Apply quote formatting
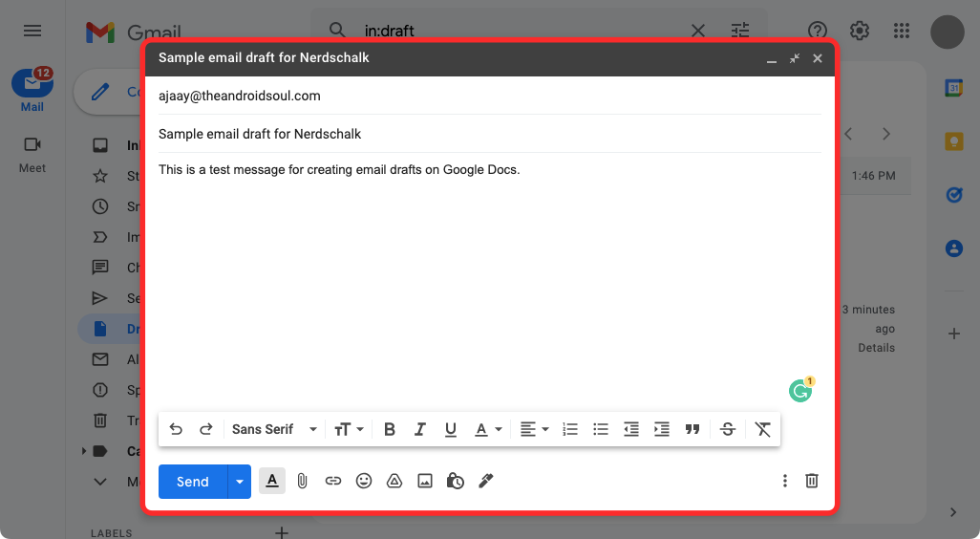Screen dimensions: 980x539 [x=692, y=429]
